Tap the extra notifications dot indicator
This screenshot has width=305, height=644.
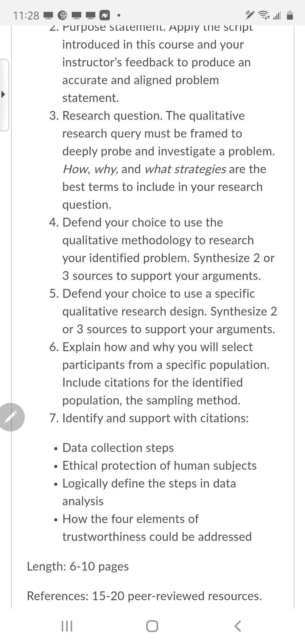(x=119, y=15)
